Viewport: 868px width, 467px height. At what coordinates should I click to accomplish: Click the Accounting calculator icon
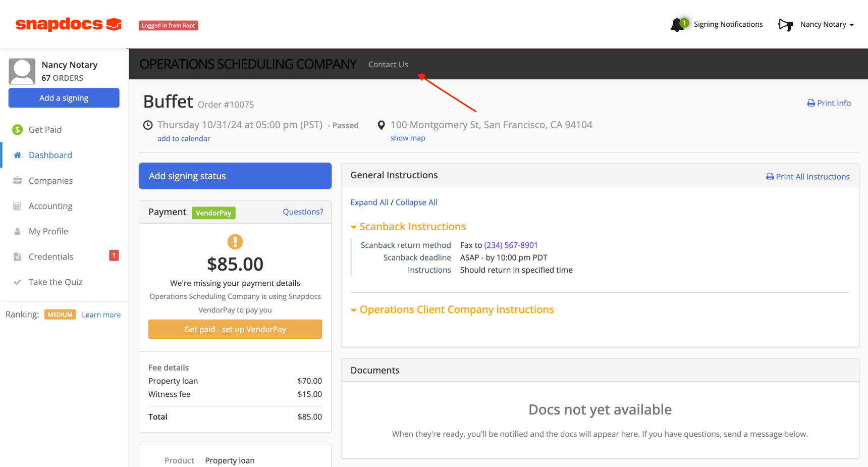[x=18, y=206]
